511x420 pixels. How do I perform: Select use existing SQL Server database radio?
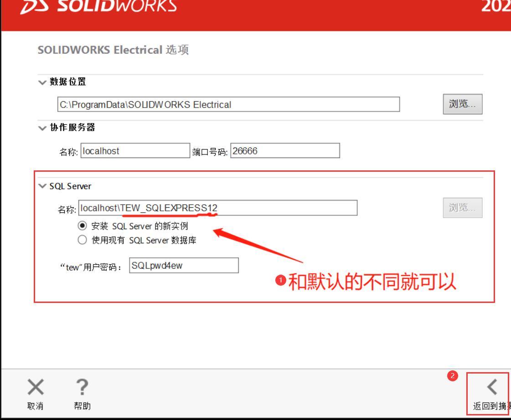(82, 240)
